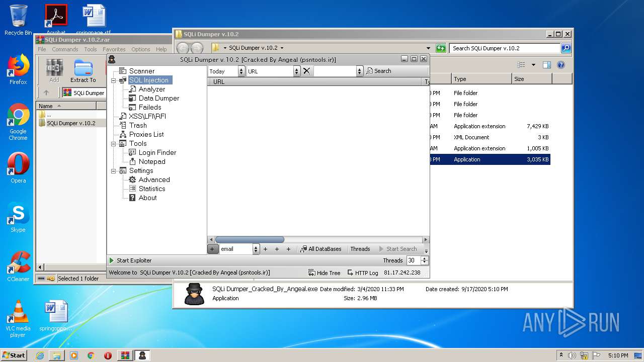The image size is (644, 362).
Task: Click the Start button on taskbar
Action: 14,355
